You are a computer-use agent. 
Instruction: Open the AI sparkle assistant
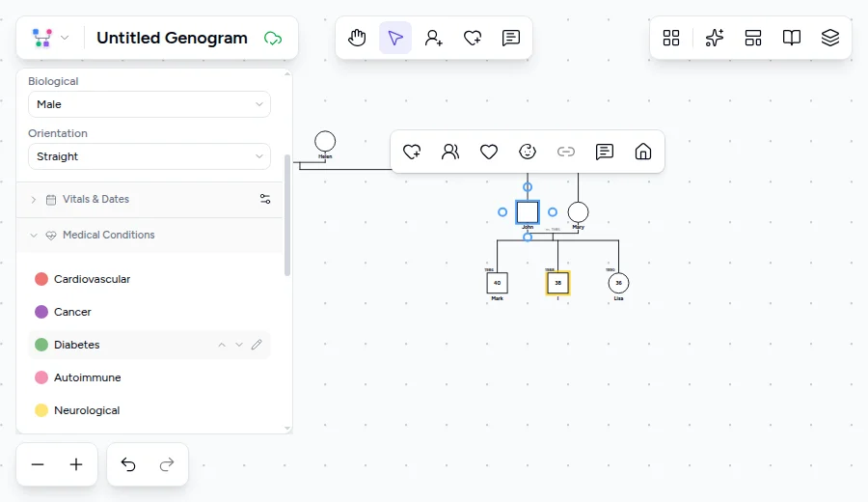coord(714,38)
